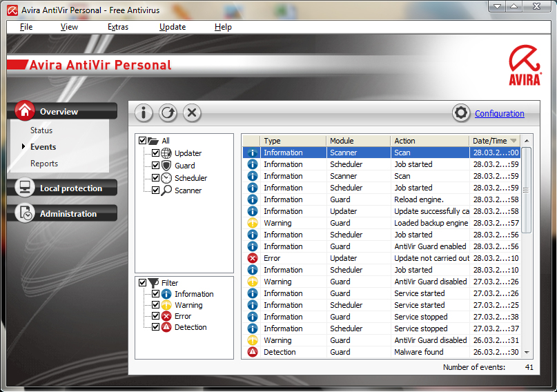Uncheck the Updater module checkbox
This screenshot has width=557, height=392.
coord(156,153)
